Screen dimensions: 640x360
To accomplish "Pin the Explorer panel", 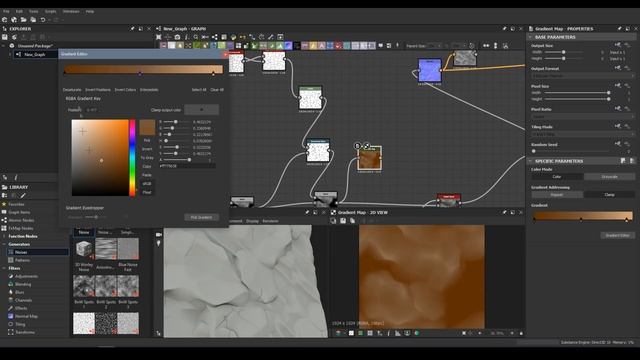I will (132, 29).
